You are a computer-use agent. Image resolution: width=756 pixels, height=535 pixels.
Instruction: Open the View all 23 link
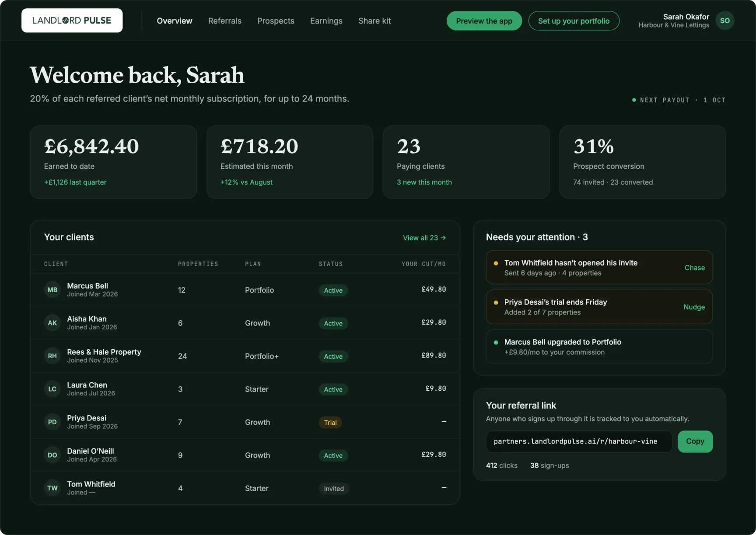coord(424,238)
